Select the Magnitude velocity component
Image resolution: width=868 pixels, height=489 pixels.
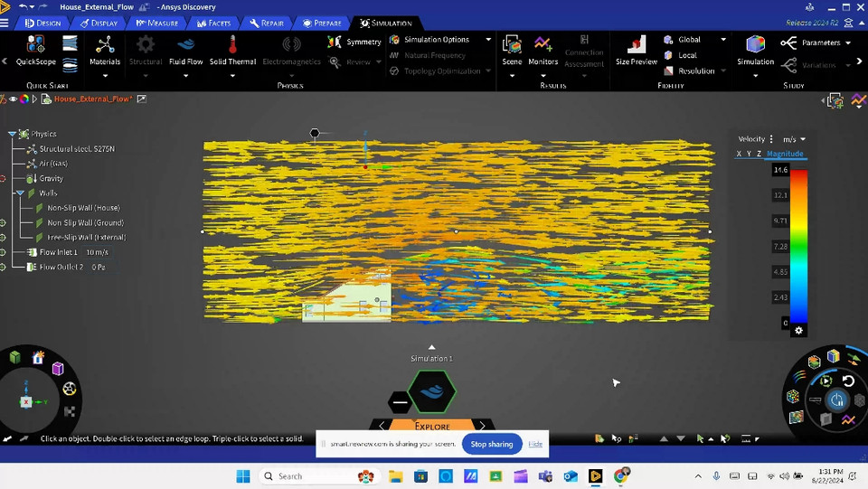[x=785, y=154]
